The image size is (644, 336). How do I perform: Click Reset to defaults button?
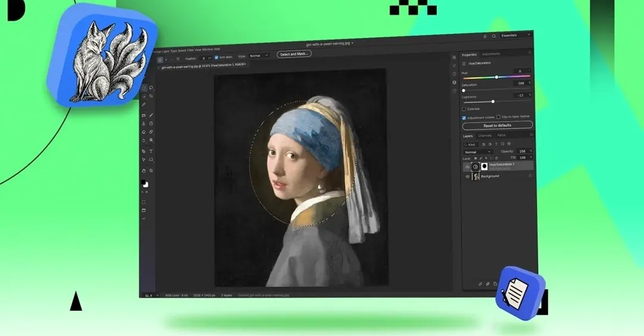click(x=498, y=126)
